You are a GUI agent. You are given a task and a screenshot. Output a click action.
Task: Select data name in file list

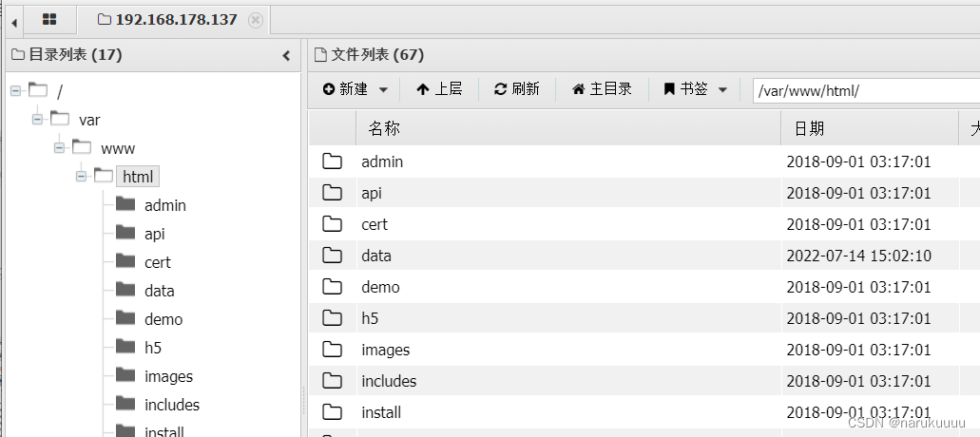pos(376,256)
